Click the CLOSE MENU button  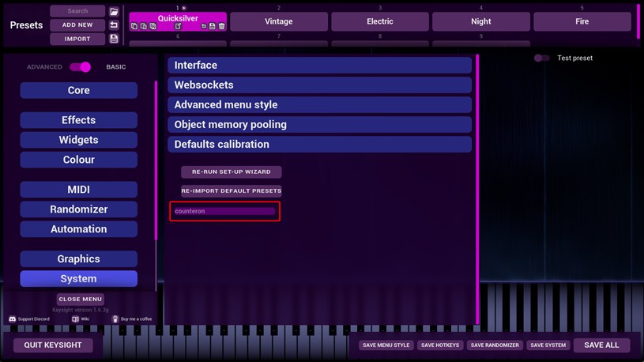click(81, 299)
